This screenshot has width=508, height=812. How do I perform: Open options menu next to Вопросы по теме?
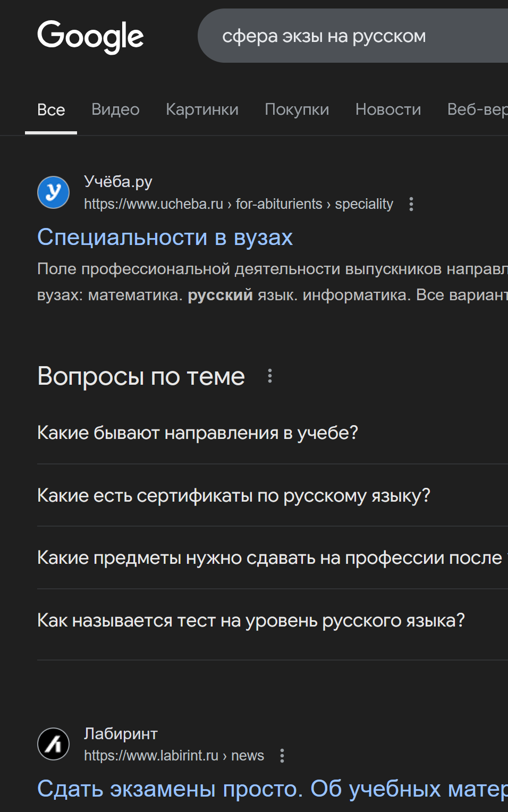click(270, 376)
